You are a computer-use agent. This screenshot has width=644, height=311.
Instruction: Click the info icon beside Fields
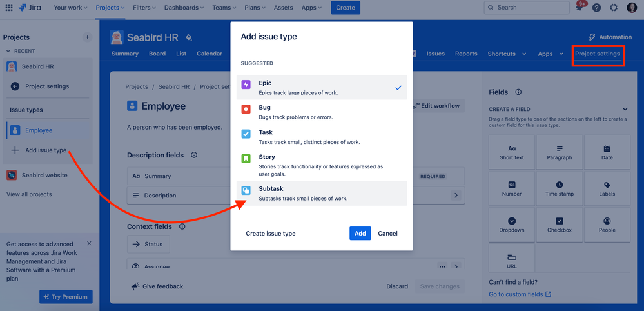pyautogui.click(x=518, y=92)
